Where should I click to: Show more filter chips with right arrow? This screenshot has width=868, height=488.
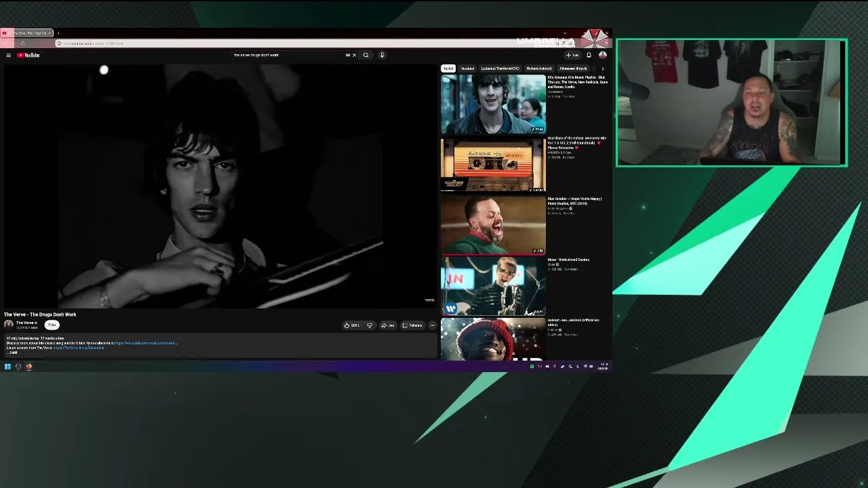coord(602,68)
